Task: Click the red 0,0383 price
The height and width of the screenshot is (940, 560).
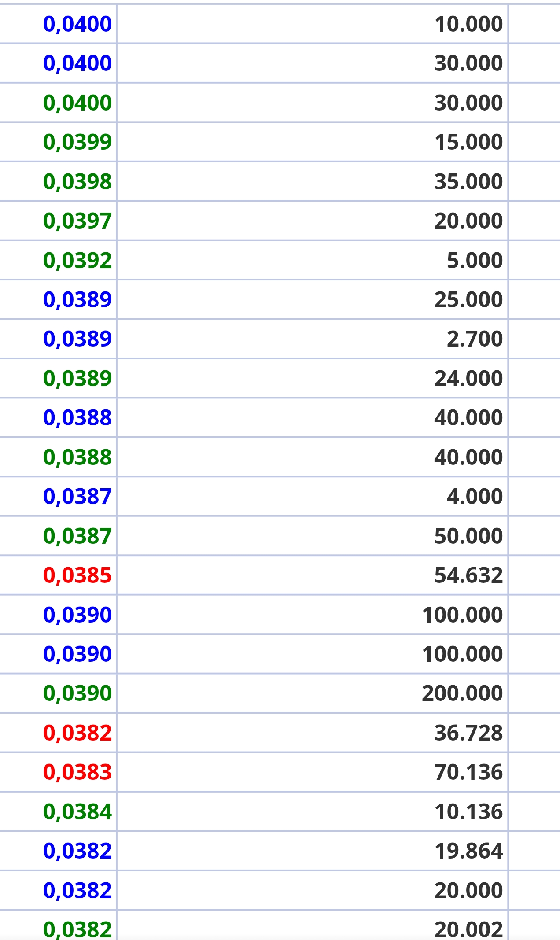Action: (77, 772)
